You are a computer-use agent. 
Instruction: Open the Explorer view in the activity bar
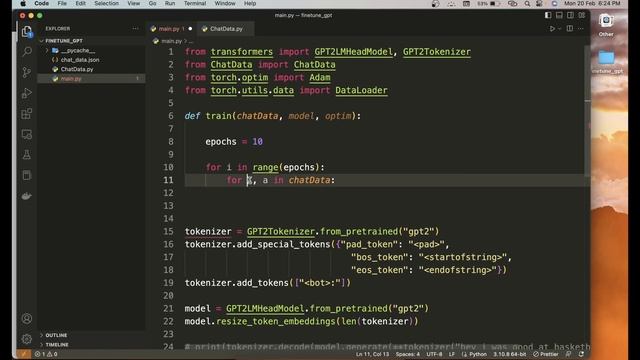pos(27,32)
